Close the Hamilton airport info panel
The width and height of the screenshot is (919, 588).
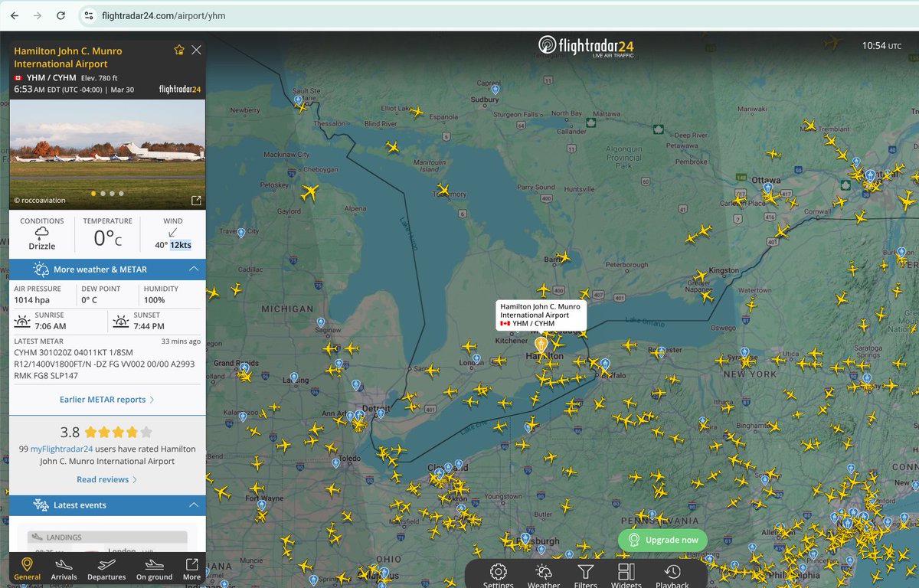(x=196, y=50)
